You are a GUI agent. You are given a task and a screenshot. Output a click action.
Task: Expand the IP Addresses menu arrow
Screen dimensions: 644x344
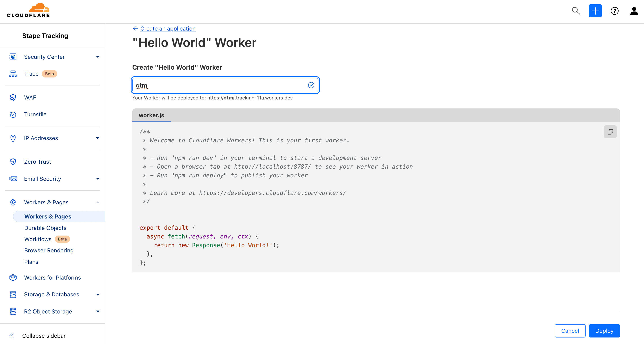98,138
